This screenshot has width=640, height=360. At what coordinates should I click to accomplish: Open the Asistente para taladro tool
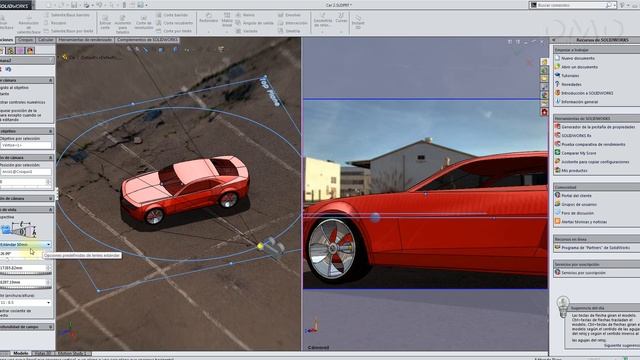[x=122, y=24]
